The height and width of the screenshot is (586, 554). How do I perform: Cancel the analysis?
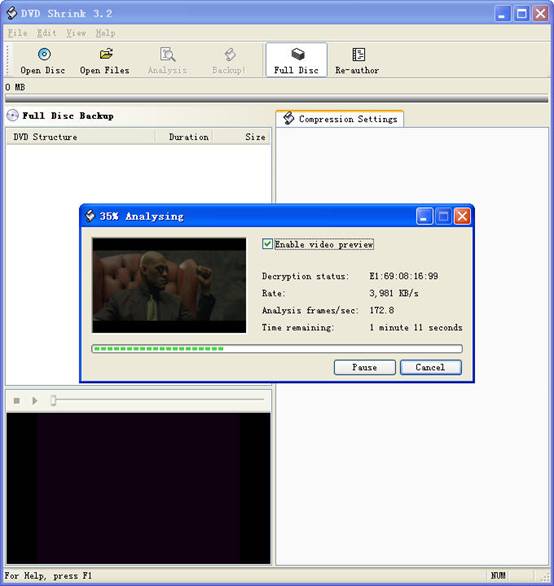pyautogui.click(x=431, y=367)
